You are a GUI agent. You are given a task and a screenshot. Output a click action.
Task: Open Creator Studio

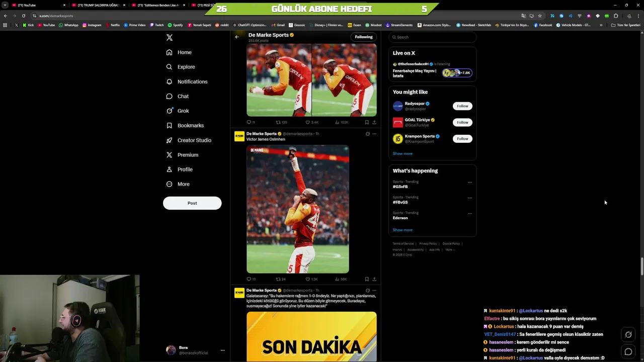(x=189, y=140)
